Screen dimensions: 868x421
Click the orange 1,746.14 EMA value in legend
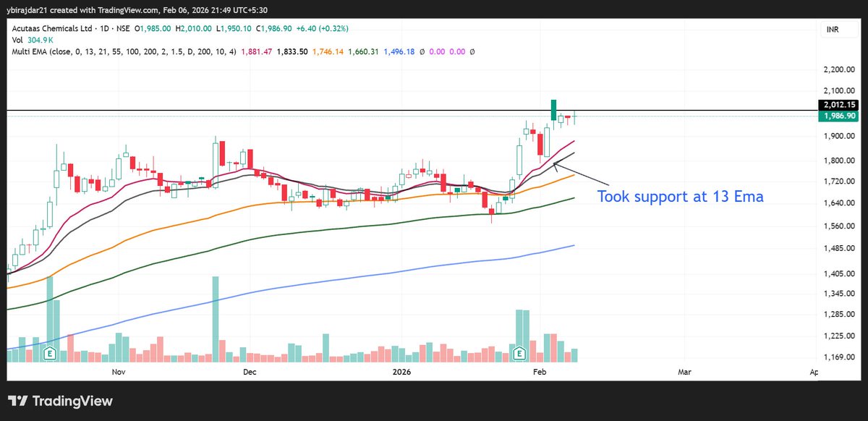point(327,51)
